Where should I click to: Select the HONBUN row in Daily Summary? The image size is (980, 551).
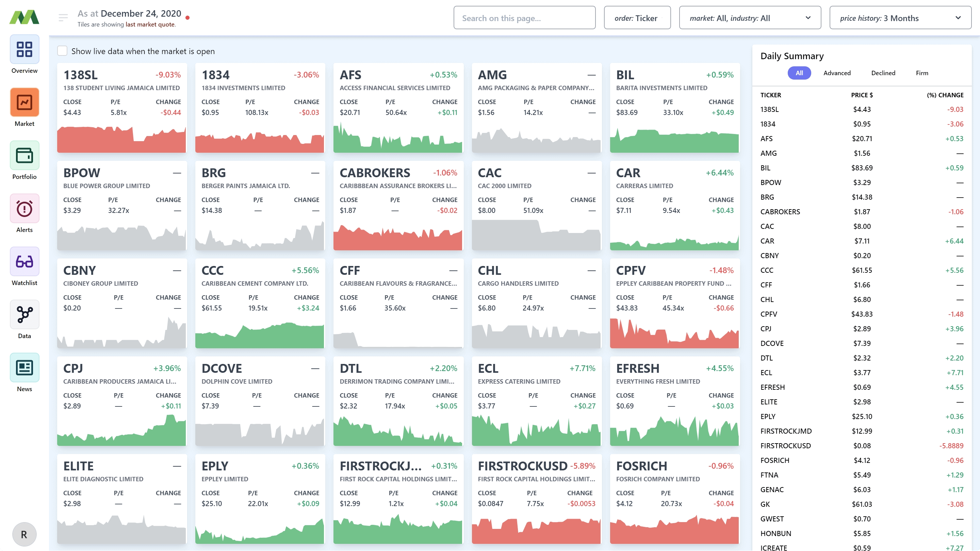pyautogui.click(x=862, y=534)
